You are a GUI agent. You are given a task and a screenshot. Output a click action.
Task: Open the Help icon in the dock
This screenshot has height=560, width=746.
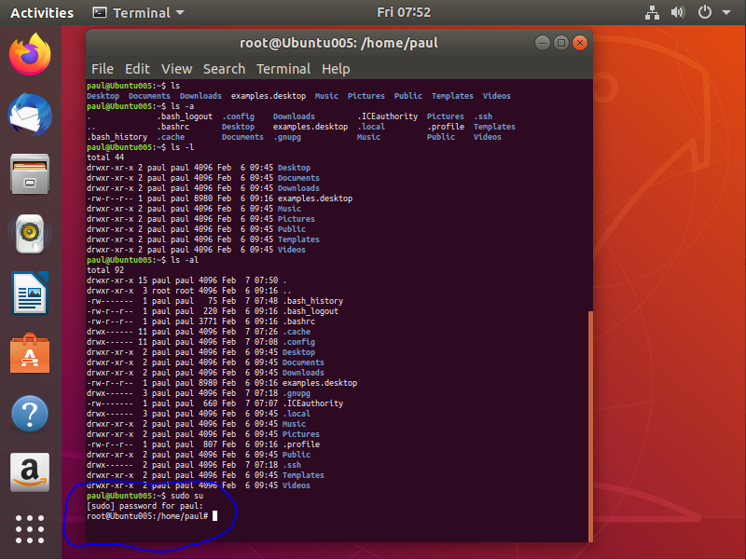[x=30, y=414]
